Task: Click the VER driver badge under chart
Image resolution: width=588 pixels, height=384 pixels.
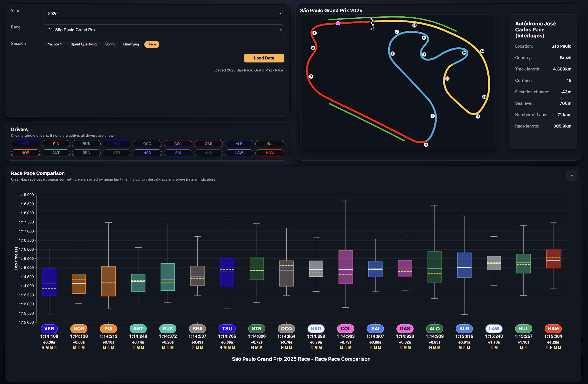Action: click(x=49, y=329)
